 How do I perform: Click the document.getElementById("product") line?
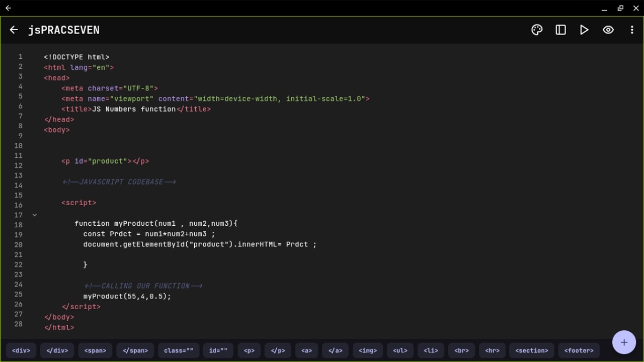[x=200, y=244]
